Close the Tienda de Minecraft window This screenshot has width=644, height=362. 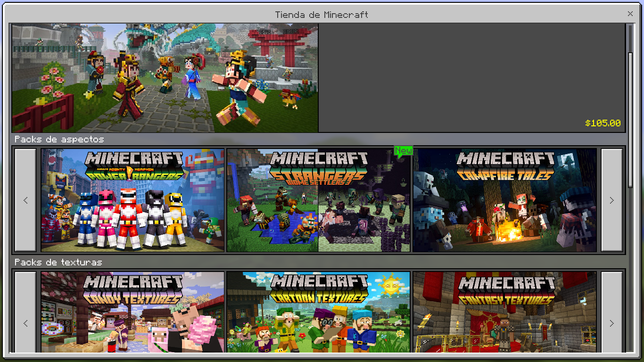630,14
